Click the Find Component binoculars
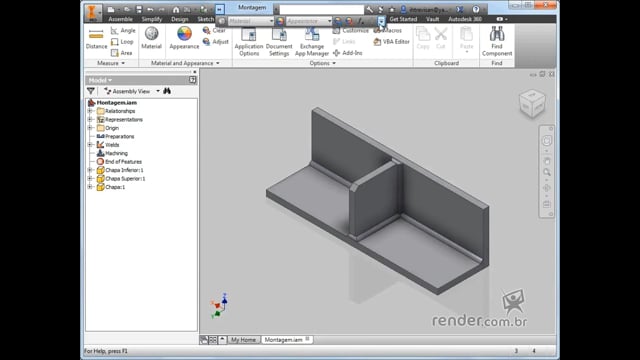Image resolution: width=640 pixels, height=360 pixels. [x=497, y=42]
